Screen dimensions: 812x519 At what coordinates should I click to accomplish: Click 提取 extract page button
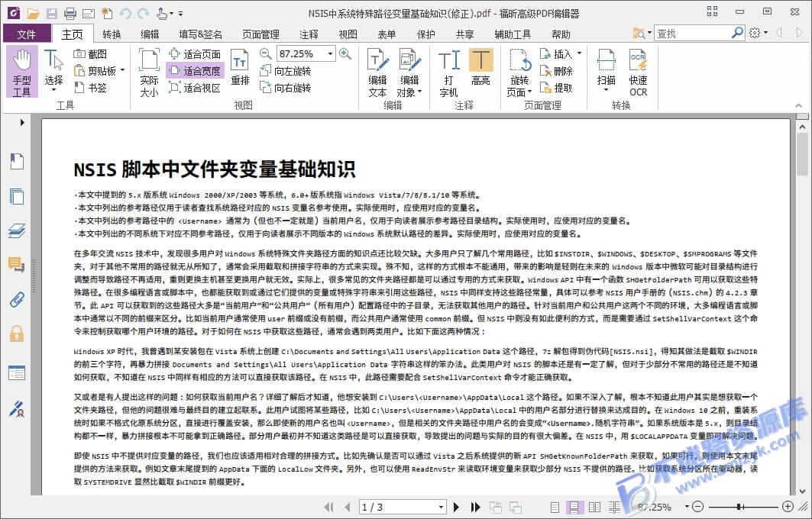(556, 88)
